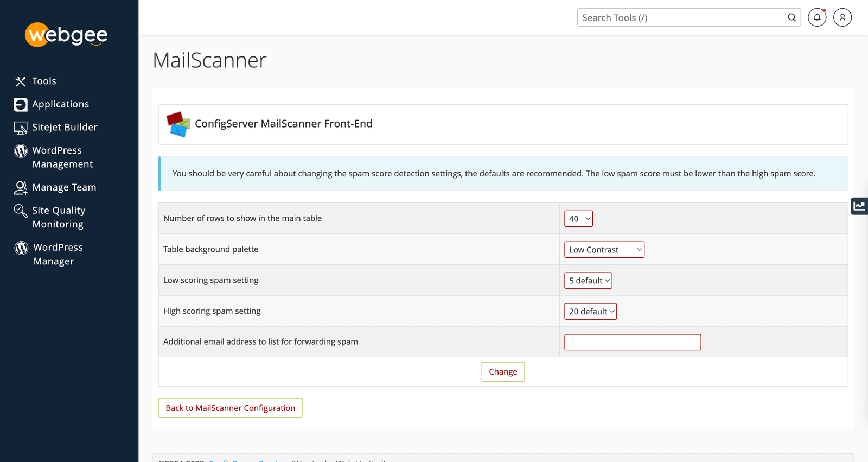Open the Applications sidebar icon
868x462 pixels.
tap(21, 104)
